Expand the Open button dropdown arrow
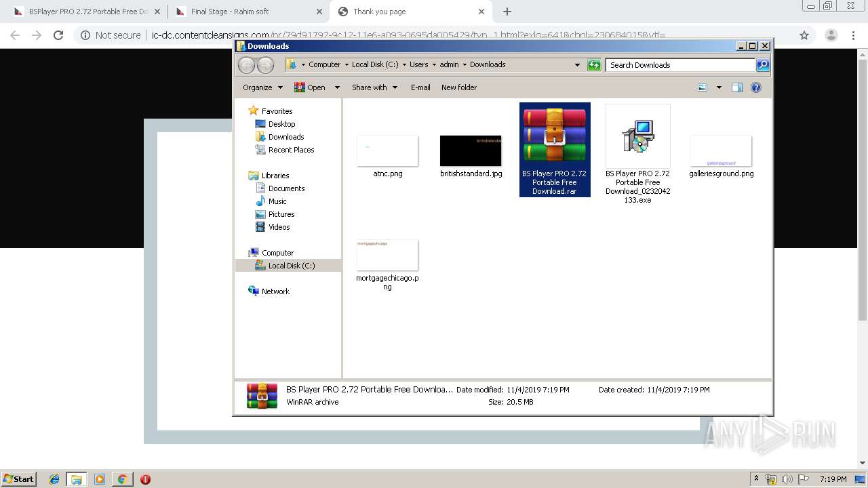 pos(337,87)
